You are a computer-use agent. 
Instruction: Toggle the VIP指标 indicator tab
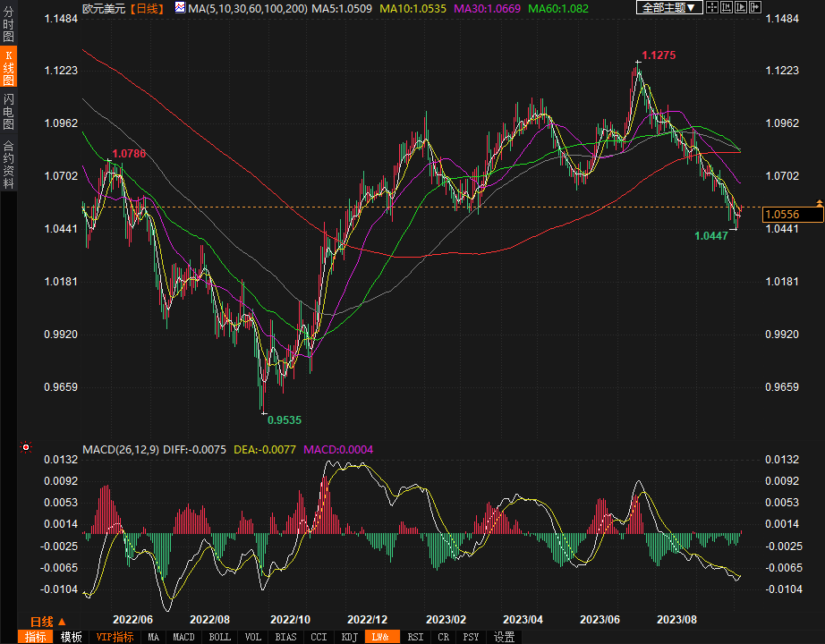(115, 637)
